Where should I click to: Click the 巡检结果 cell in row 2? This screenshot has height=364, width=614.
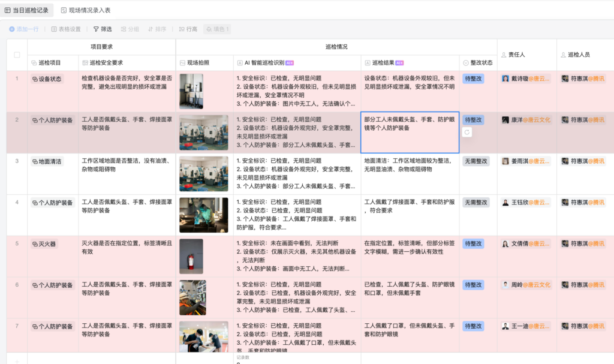410,132
